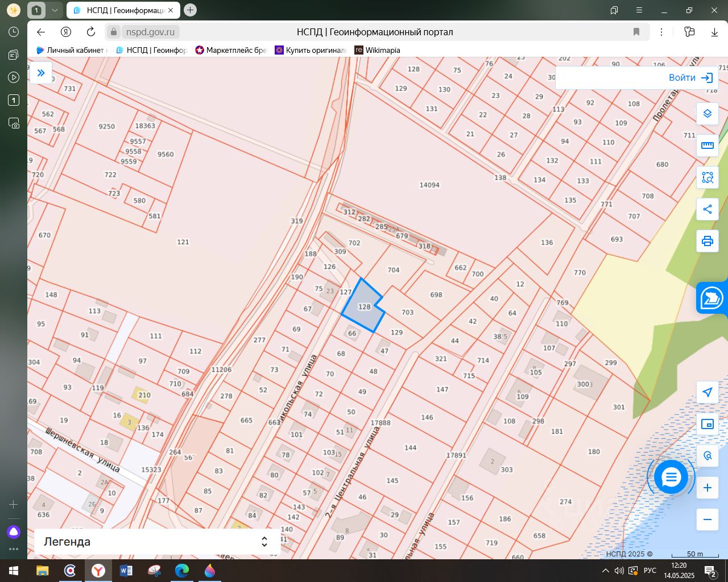Viewport: 728px width, 582px height.
Task: Switch to Yandex Browser on the taskbar
Action: click(98, 571)
